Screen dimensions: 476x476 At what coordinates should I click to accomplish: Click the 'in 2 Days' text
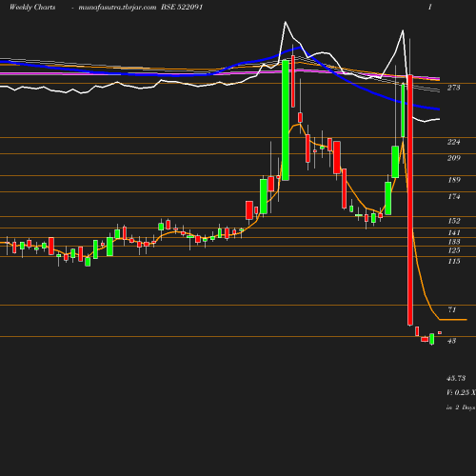point(461,407)
